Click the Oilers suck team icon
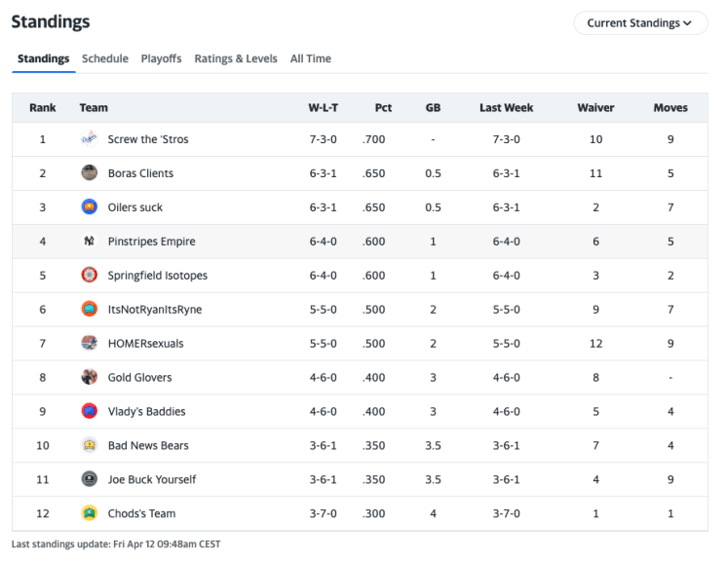The image size is (728, 561). tap(89, 207)
